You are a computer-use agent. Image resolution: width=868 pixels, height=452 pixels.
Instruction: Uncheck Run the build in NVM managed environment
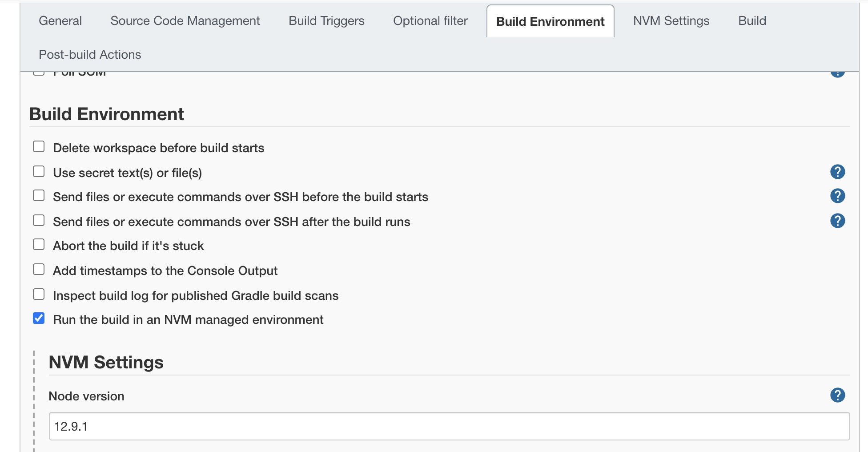pyautogui.click(x=39, y=319)
